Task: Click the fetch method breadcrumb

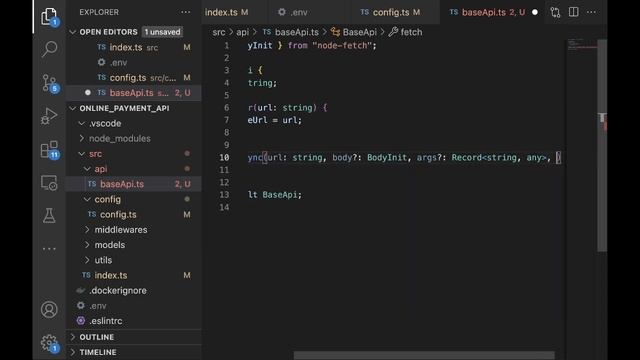Action: (405, 32)
